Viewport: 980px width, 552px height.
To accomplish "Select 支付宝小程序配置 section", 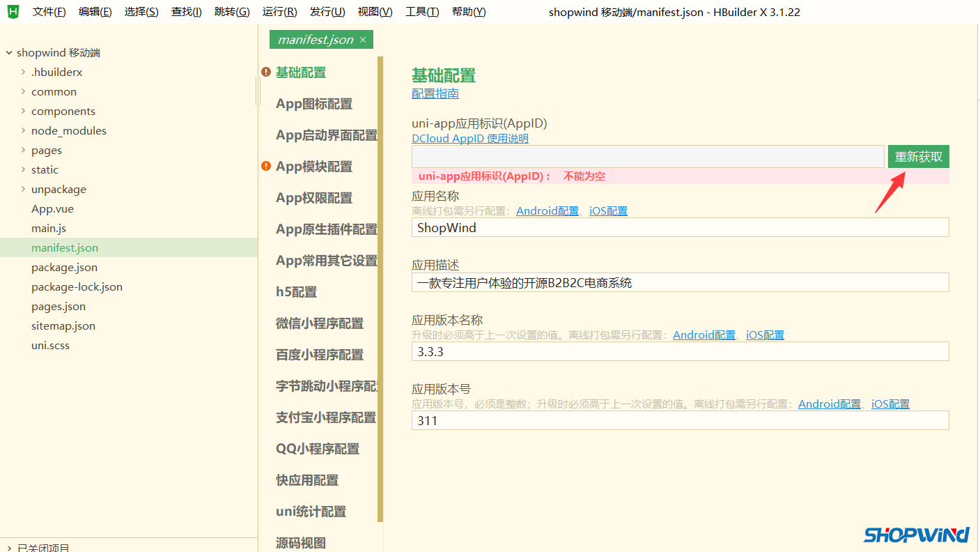I will coord(326,417).
